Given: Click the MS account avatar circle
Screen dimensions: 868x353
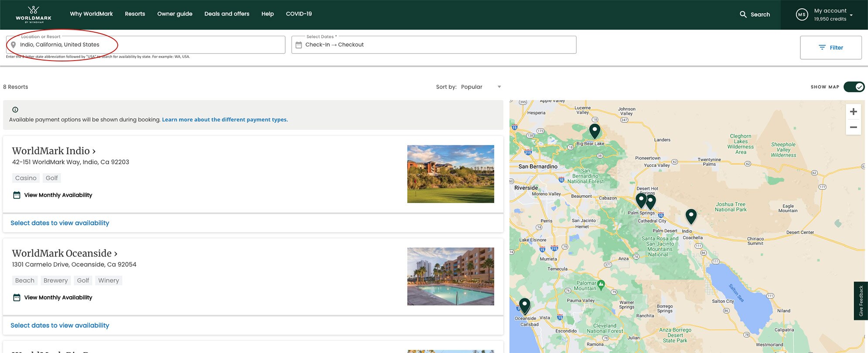Looking at the screenshot, I should 802,14.
